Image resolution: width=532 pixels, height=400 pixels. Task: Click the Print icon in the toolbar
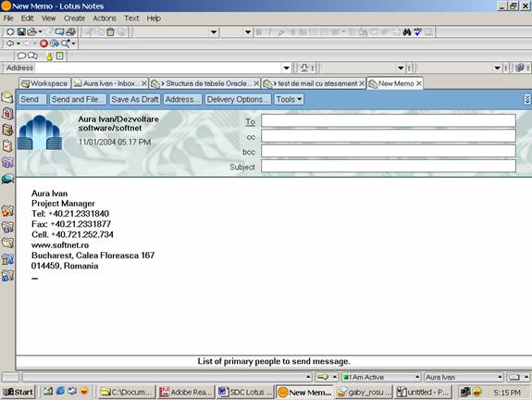(x=70, y=31)
